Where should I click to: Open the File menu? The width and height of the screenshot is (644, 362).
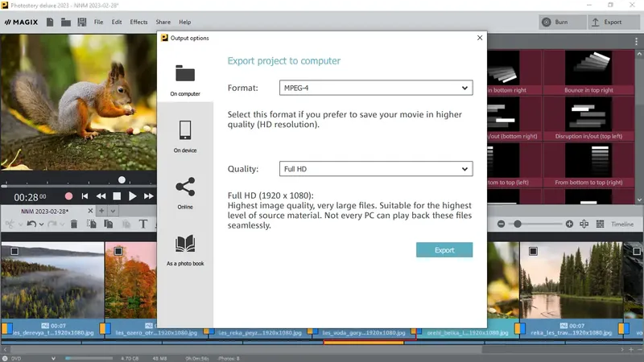click(98, 23)
